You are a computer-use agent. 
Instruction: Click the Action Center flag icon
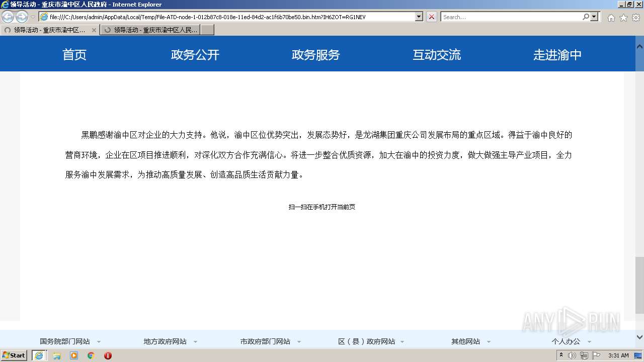[x=596, y=355]
